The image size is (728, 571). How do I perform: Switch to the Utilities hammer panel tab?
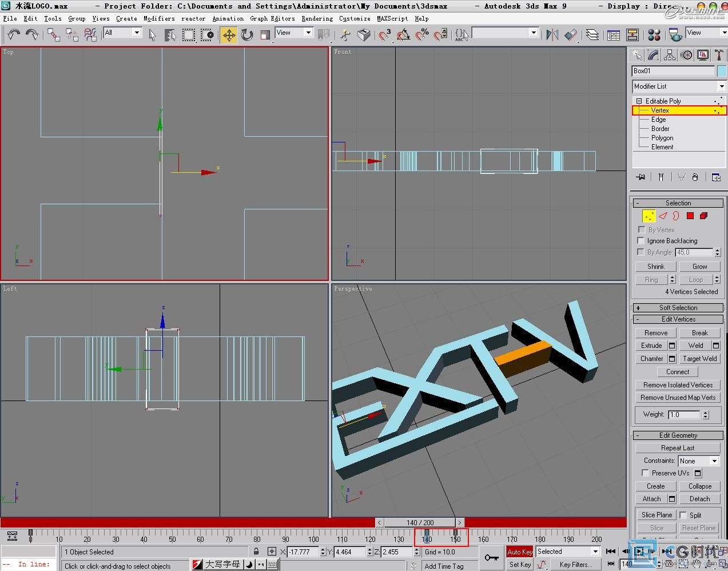[719, 55]
